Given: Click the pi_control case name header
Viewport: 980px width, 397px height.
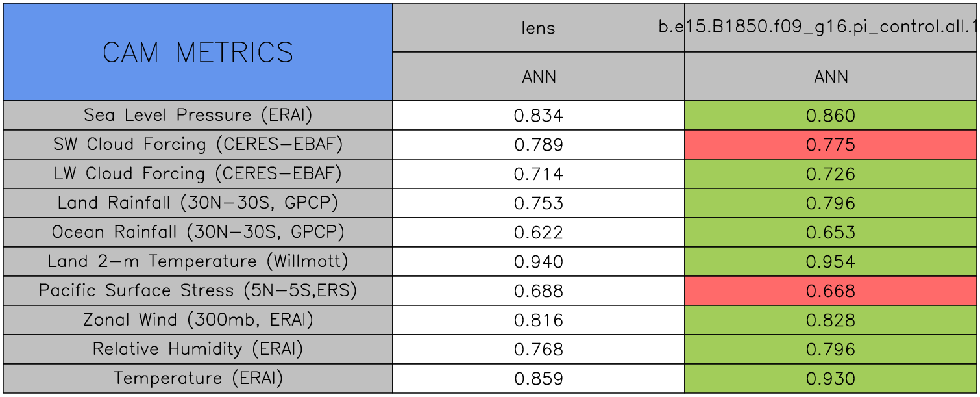Looking at the screenshot, I should tap(831, 28).
